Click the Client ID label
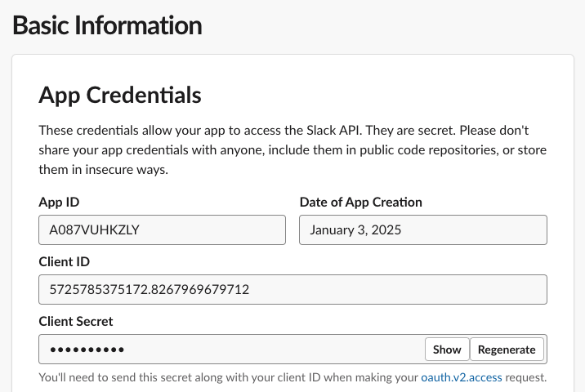This screenshot has height=392, width=585. coord(64,261)
